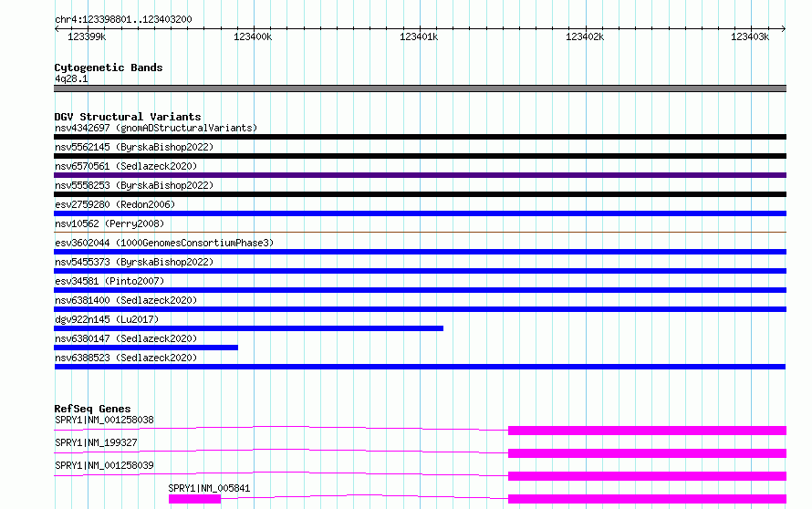Click the SPRY1|NM_001258039 transcript label
This screenshot has width=812, height=509.
(104, 465)
